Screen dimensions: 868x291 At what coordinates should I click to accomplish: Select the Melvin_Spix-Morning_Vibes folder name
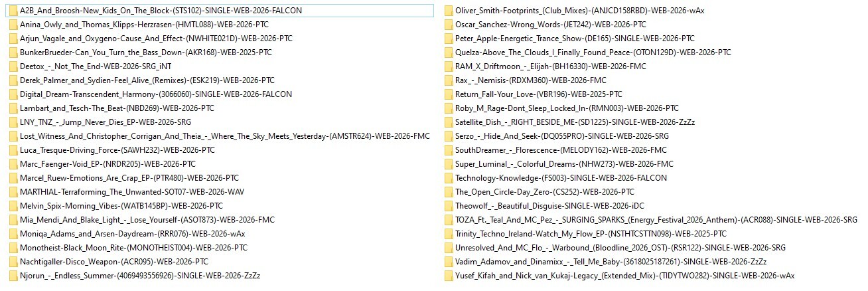coord(121,206)
